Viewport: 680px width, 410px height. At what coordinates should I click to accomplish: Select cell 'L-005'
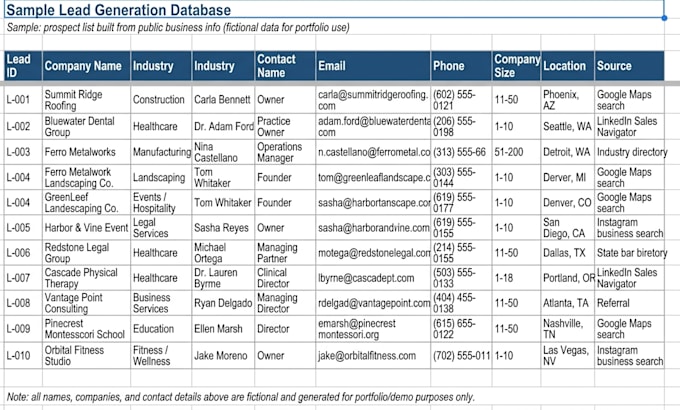coord(23,227)
